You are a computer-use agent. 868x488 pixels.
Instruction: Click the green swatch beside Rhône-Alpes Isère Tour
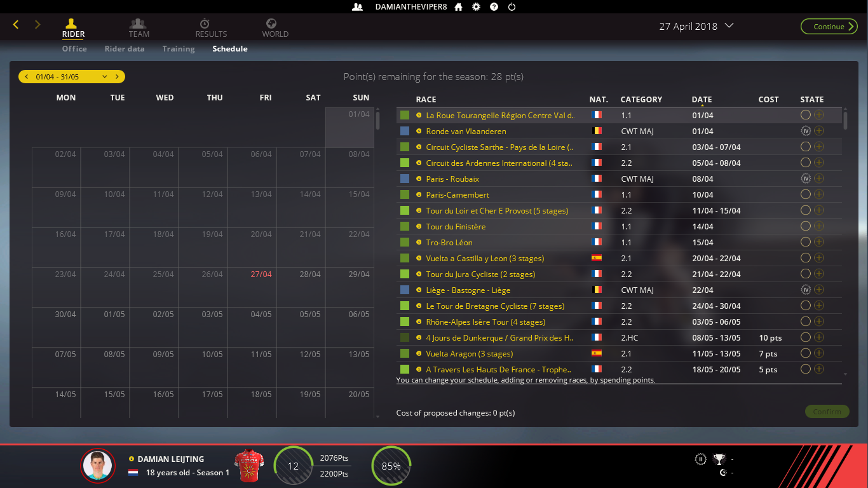[x=405, y=322]
